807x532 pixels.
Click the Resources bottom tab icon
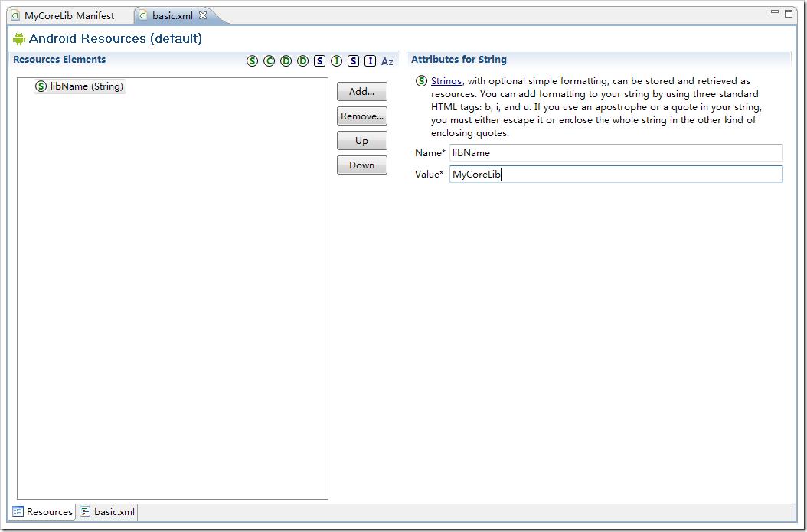tap(18, 511)
